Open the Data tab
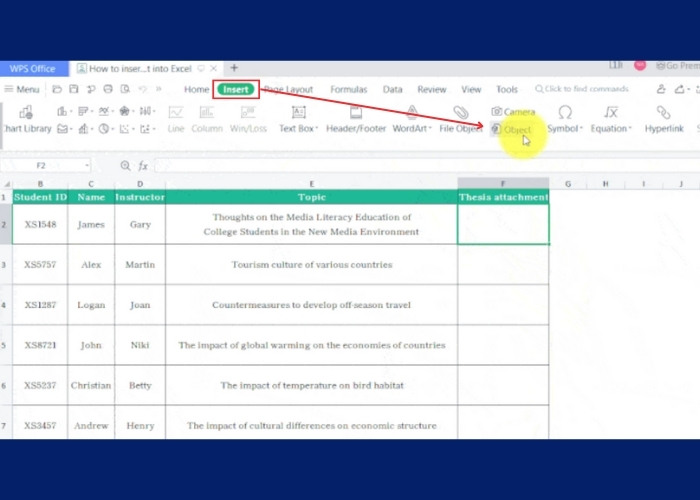700x500 pixels. pyautogui.click(x=393, y=89)
